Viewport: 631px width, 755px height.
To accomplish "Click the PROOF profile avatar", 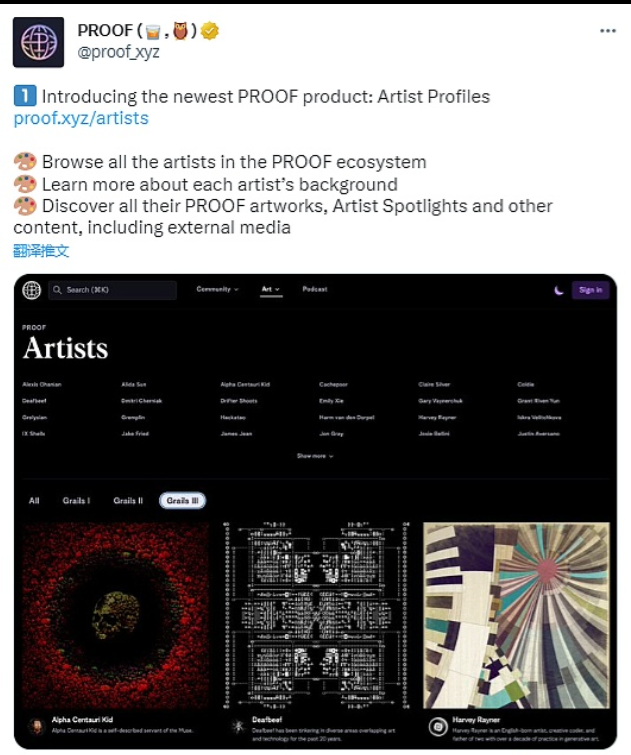I will pos(38,41).
